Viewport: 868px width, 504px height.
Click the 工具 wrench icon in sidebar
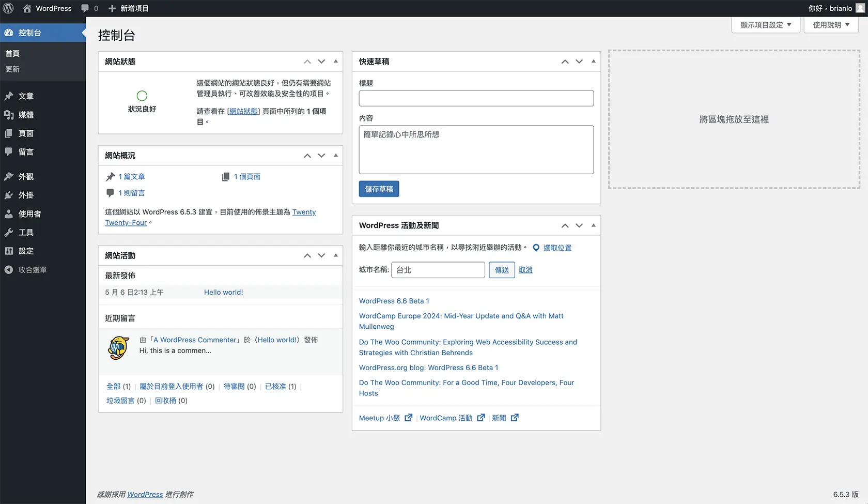click(9, 232)
